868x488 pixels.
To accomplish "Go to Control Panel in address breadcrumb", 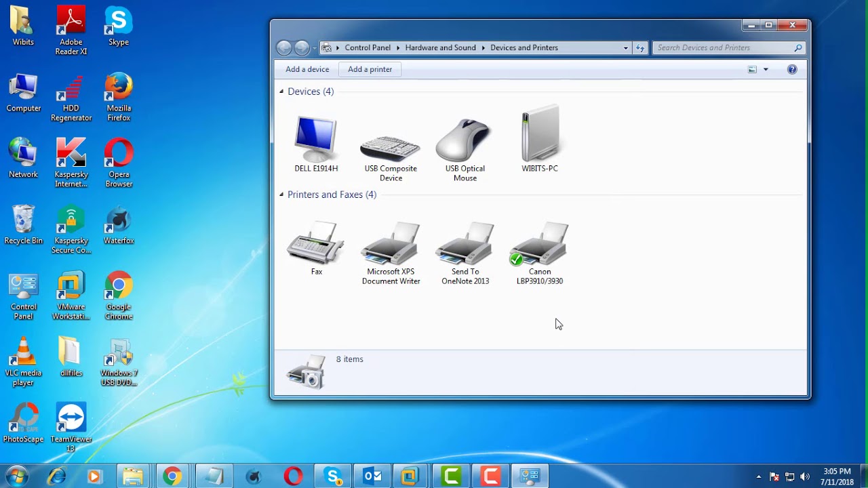I will [x=368, y=47].
